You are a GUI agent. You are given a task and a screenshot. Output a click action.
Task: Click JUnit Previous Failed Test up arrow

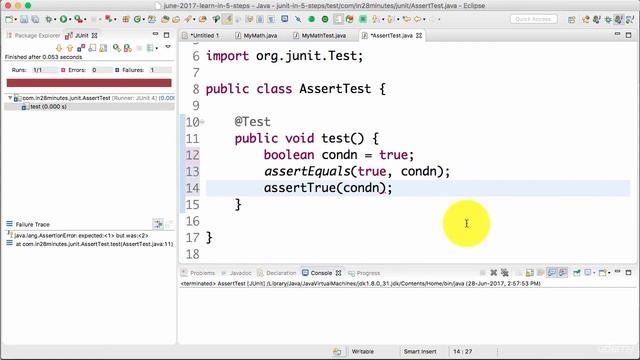(x=70, y=48)
